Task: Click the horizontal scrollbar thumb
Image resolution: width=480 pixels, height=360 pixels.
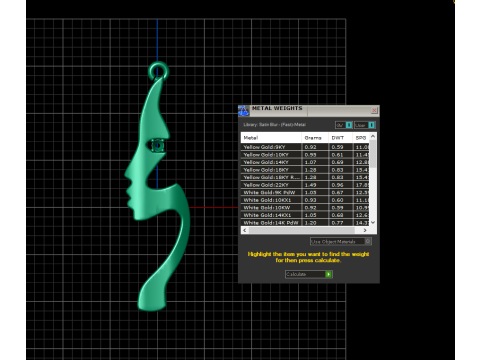Action: pyautogui.click(x=302, y=230)
